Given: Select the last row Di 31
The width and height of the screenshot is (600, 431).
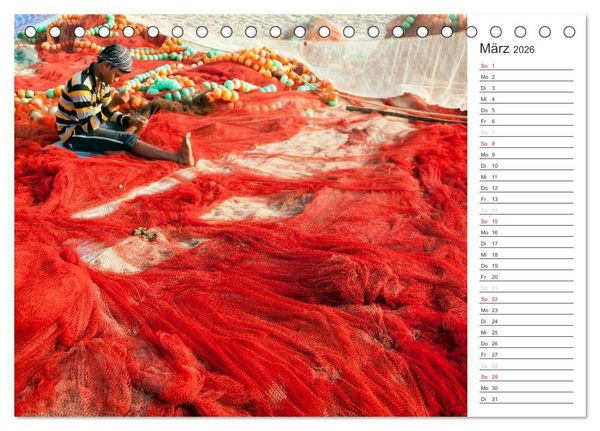Looking at the screenshot, I should pyautogui.click(x=527, y=399).
